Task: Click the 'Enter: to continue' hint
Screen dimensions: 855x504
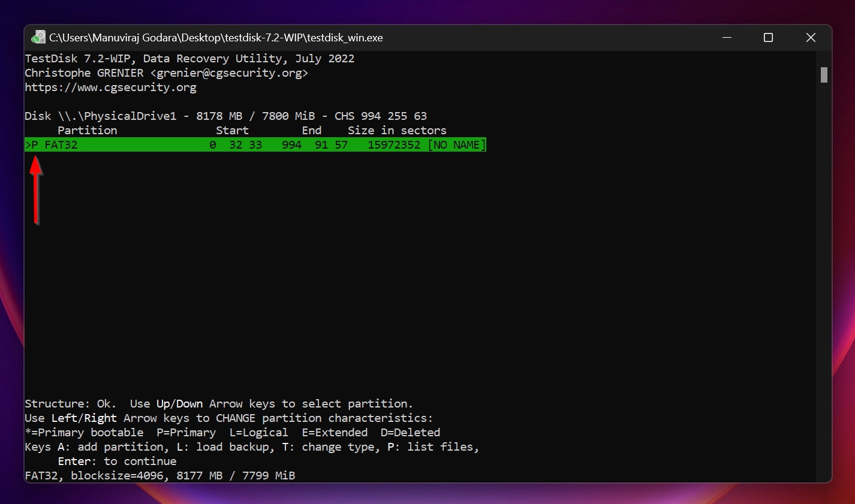Action: point(117,461)
